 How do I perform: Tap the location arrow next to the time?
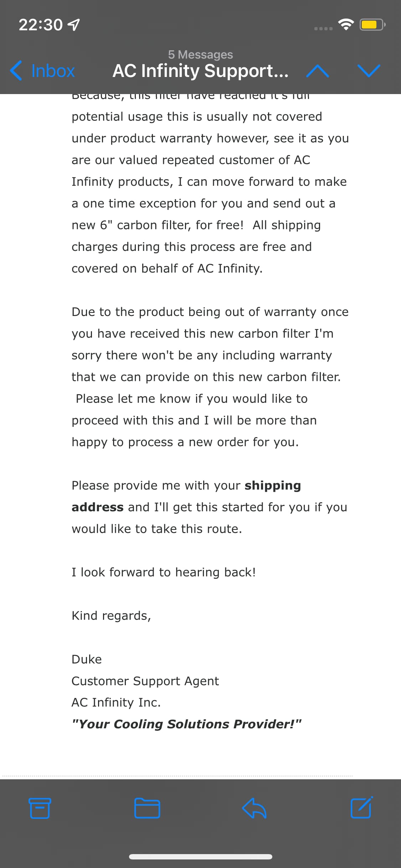point(74,25)
